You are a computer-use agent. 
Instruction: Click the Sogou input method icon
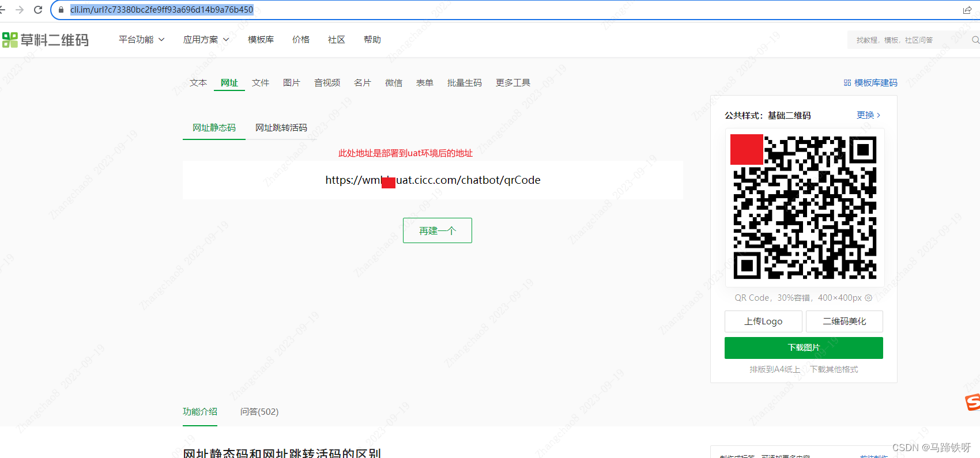click(973, 402)
